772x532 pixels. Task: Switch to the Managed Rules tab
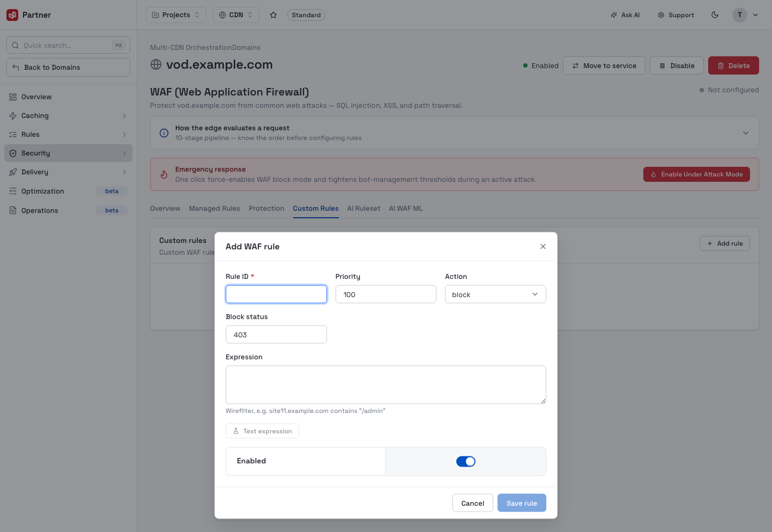[x=214, y=209]
